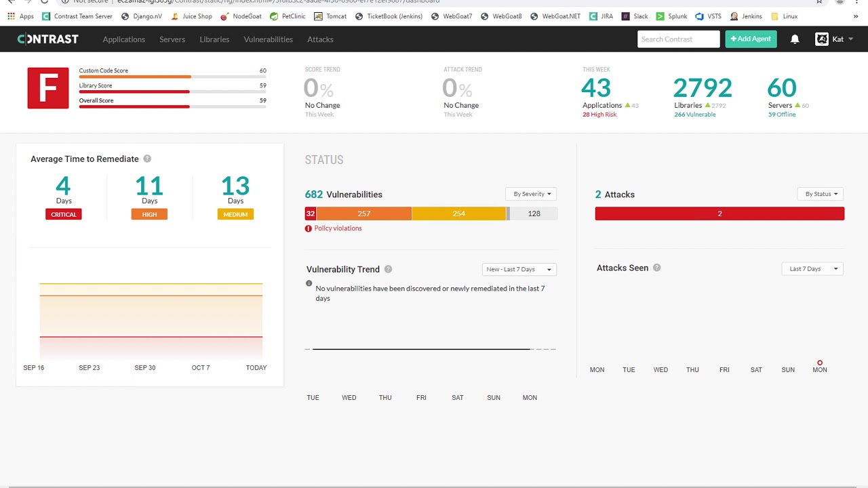
Task: Click the info icon beside no vulnerabilities message
Action: (x=309, y=283)
